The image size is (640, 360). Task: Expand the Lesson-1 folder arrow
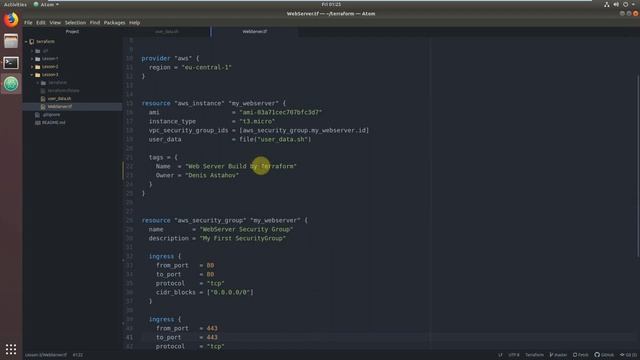[32, 59]
